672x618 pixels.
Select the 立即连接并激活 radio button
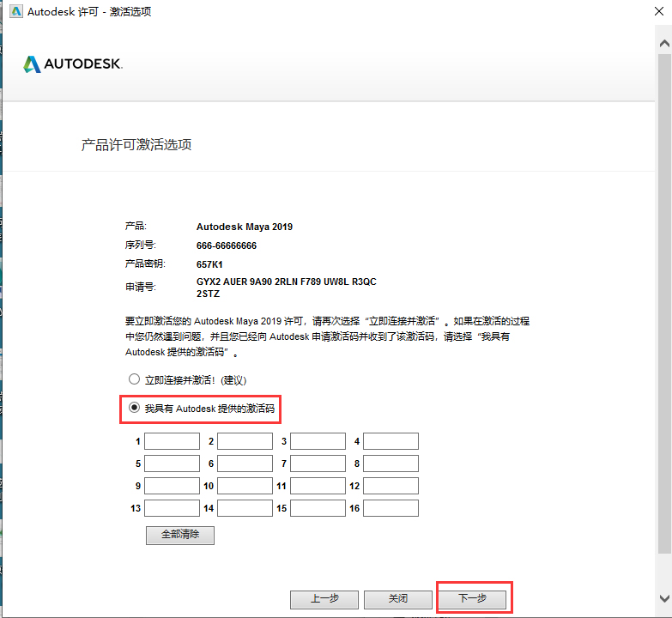(134, 379)
